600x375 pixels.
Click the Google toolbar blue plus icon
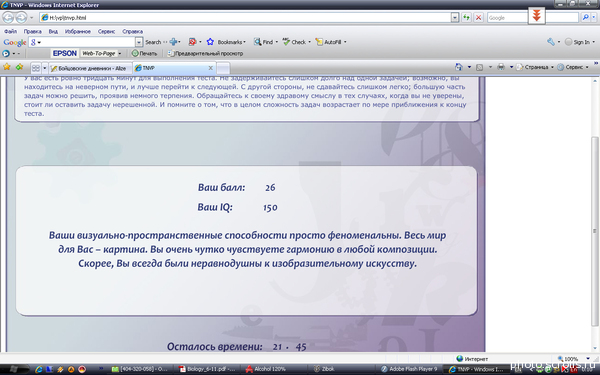pos(174,42)
